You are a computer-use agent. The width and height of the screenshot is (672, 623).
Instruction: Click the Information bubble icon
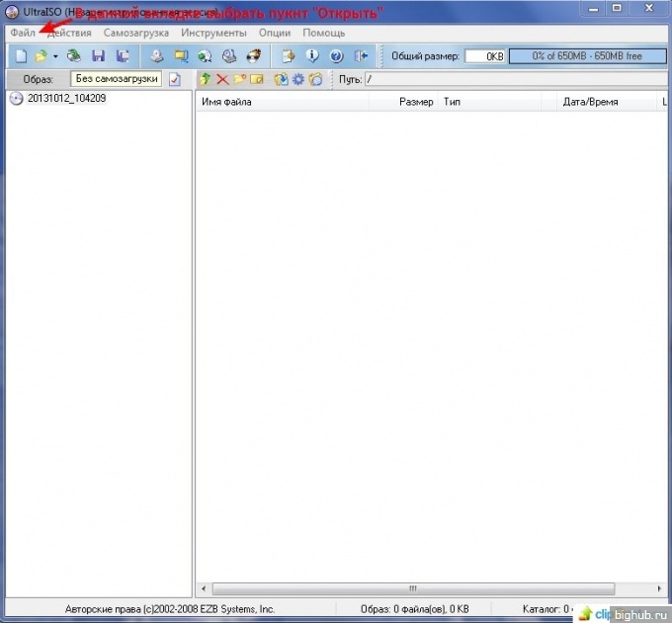[x=312, y=56]
